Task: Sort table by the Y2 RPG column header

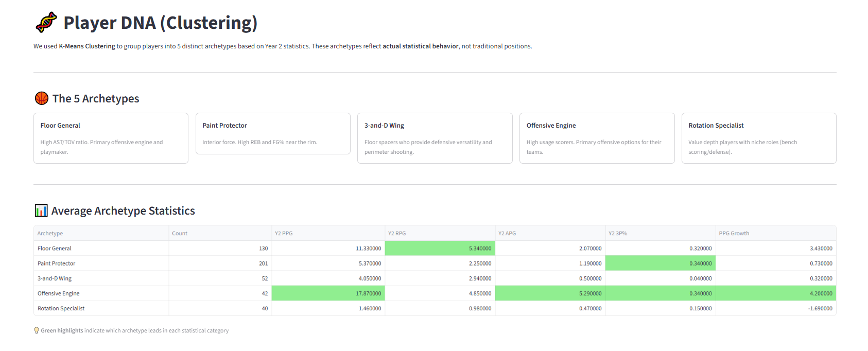Action: point(440,233)
